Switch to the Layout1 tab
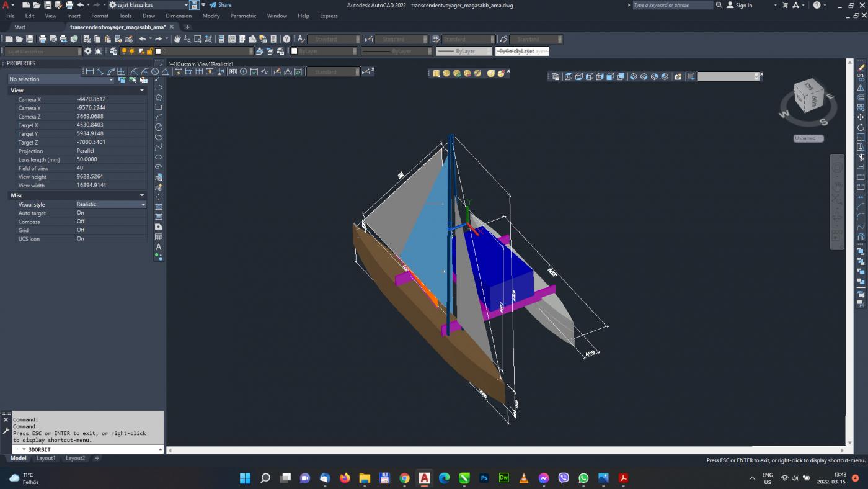Image resolution: width=868 pixels, height=489 pixels. [46, 459]
